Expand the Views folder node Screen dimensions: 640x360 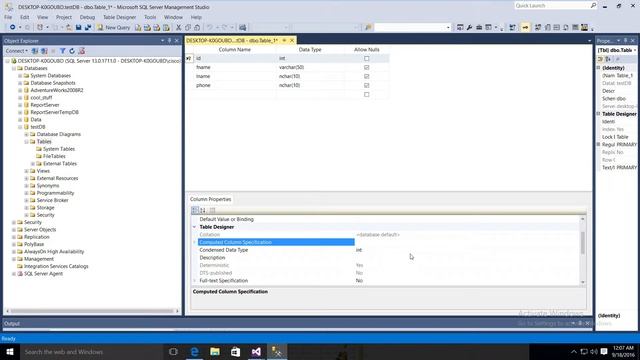pyautogui.click(x=27, y=171)
